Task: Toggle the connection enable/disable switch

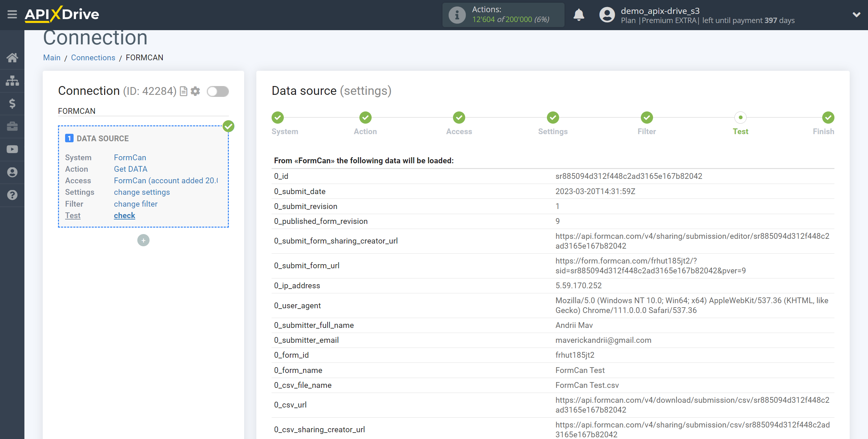Action: 218,91
